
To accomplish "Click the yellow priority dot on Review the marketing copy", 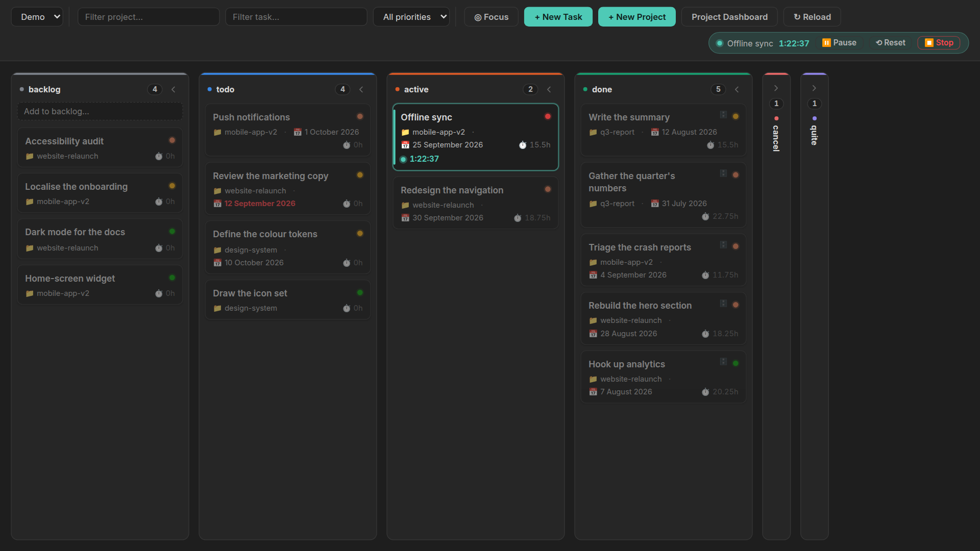I will 360,175.
